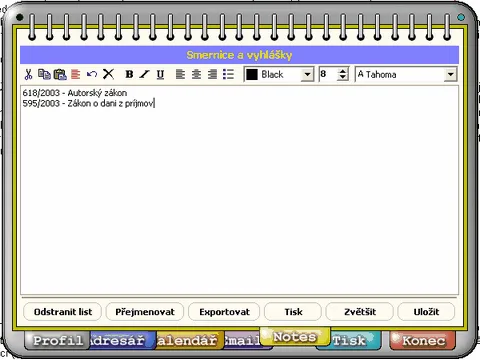
Task: Toggle italic formatting
Action: click(x=144, y=74)
